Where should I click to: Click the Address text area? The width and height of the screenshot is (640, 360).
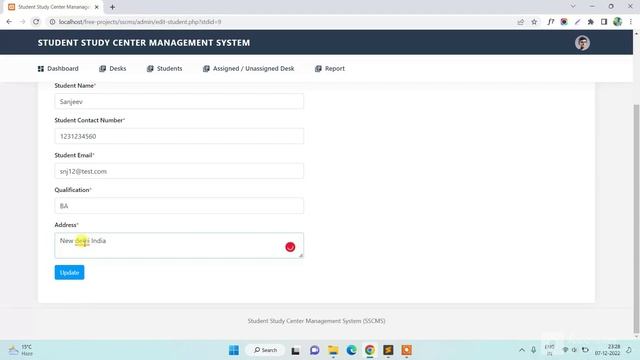click(x=179, y=245)
